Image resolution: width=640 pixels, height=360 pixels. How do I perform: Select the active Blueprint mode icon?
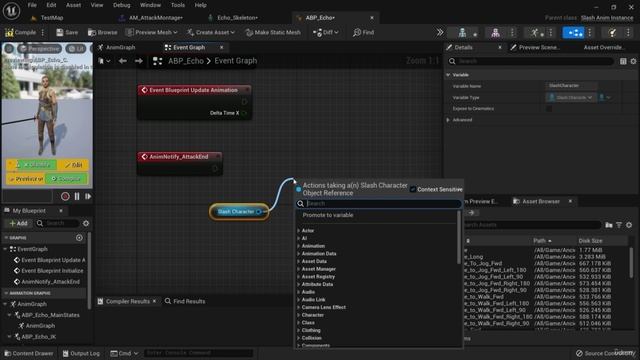point(573,33)
